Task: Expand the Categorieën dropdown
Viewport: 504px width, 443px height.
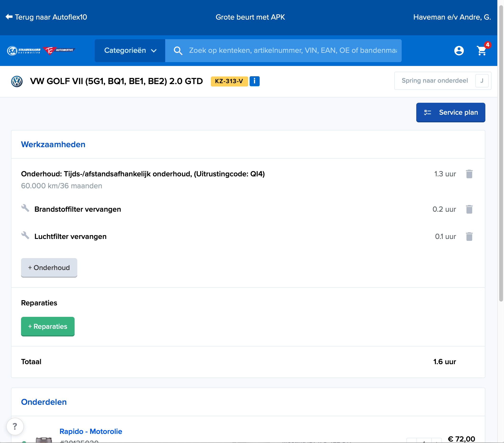Action: (130, 50)
